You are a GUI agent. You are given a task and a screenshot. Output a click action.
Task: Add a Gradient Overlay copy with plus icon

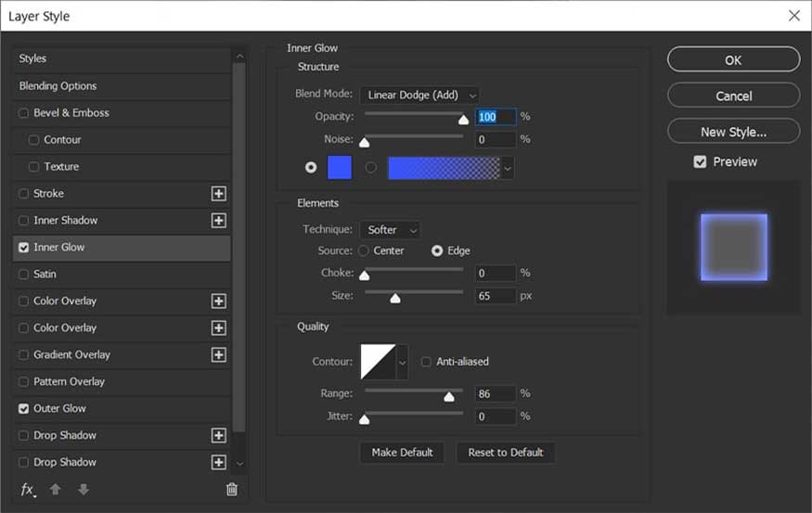(218, 355)
